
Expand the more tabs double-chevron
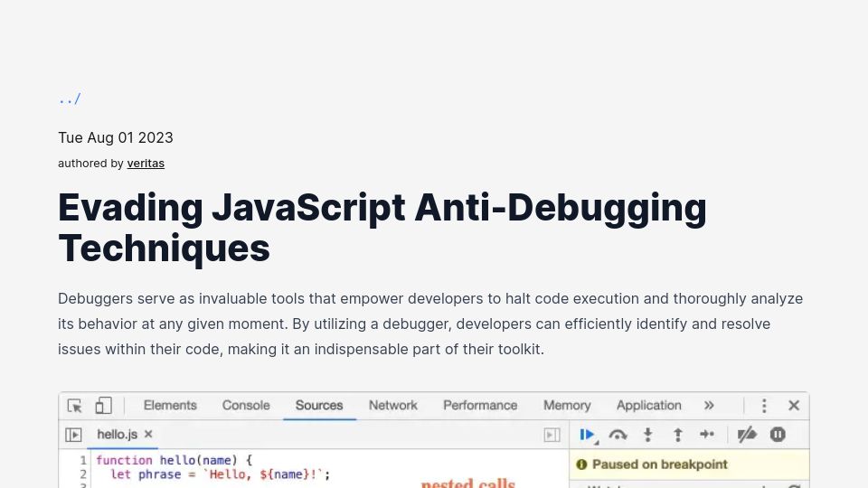[x=709, y=406]
